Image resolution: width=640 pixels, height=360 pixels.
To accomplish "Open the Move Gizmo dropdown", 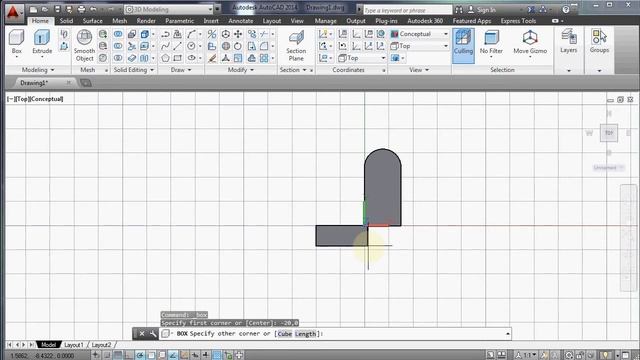I will pyautogui.click(x=530, y=44).
